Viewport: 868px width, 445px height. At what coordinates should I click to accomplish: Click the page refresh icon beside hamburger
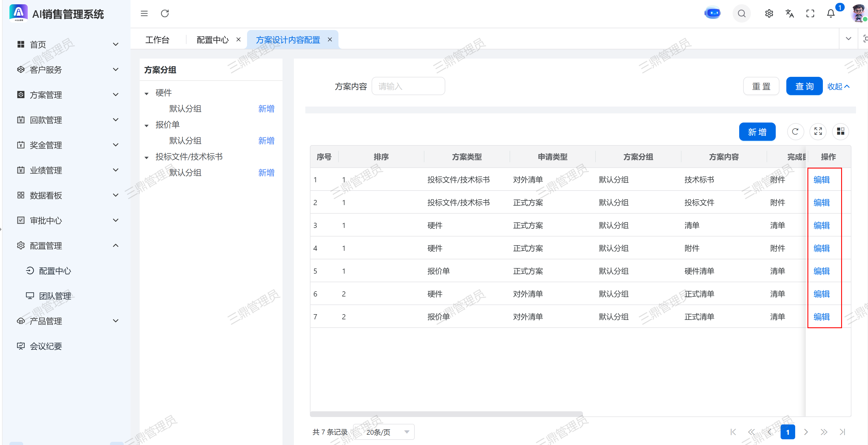coord(165,13)
